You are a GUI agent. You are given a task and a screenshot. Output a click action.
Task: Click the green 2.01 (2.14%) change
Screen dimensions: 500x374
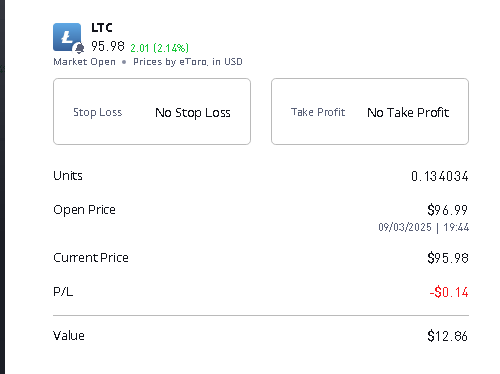point(159,48)
